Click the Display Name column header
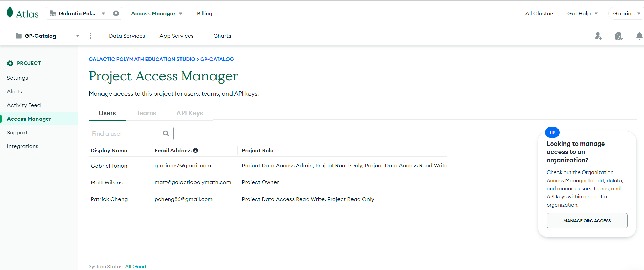Image resolution: width=644 pixels, height=270 pixels. (x=109, y=150)
